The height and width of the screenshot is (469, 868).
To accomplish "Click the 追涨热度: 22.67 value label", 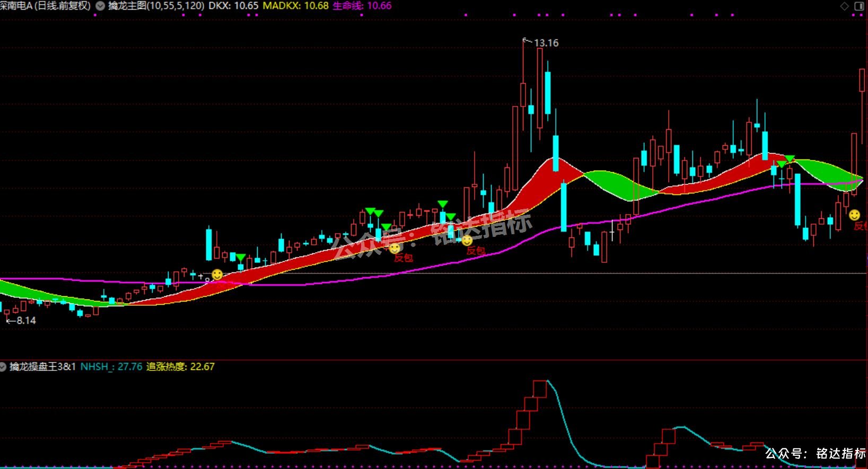I will click(180, 367).
